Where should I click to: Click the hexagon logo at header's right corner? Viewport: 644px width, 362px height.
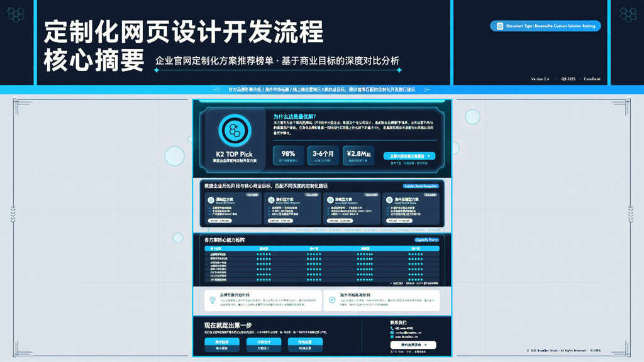628,15
